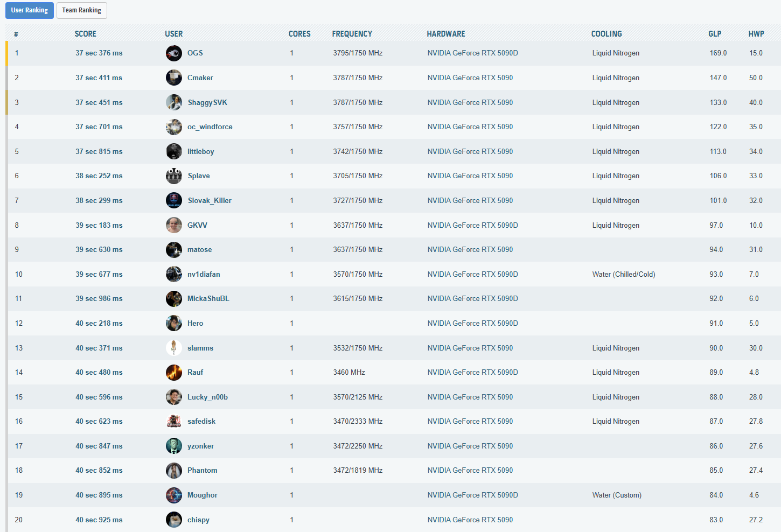Select the User Ranking tab
The image size is (781, 532).
(30, 10)
